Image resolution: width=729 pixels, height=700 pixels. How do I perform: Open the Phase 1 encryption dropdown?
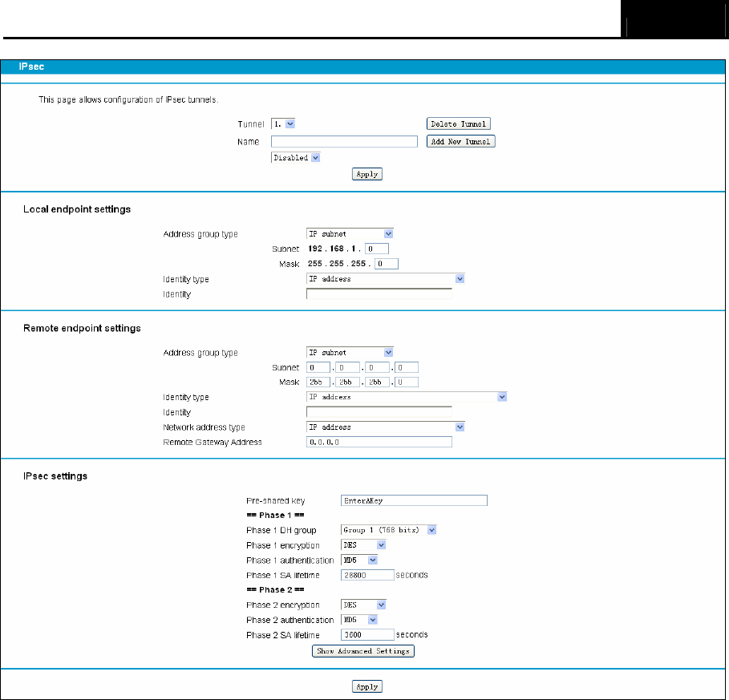(x=363, y=544)
